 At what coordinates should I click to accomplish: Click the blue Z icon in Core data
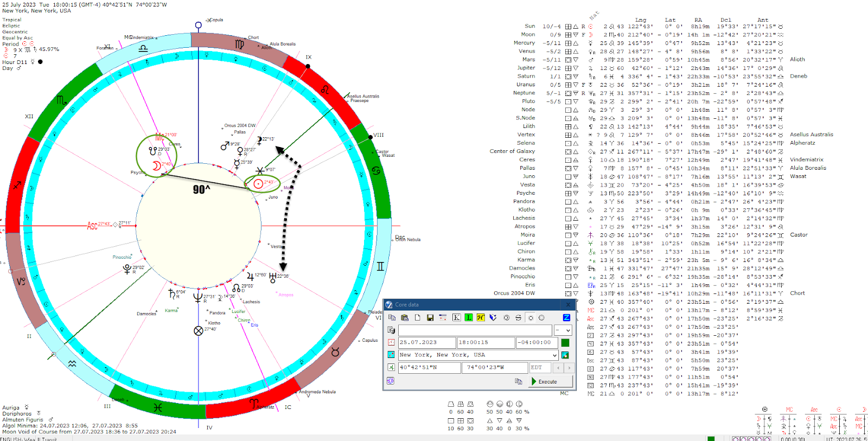tap(566, 317)
